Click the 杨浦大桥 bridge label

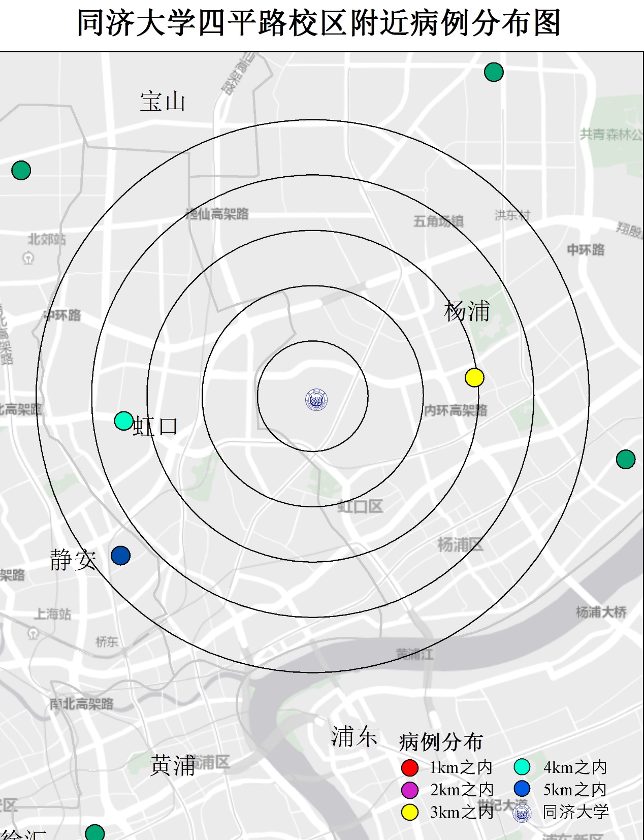pos(601,612)
